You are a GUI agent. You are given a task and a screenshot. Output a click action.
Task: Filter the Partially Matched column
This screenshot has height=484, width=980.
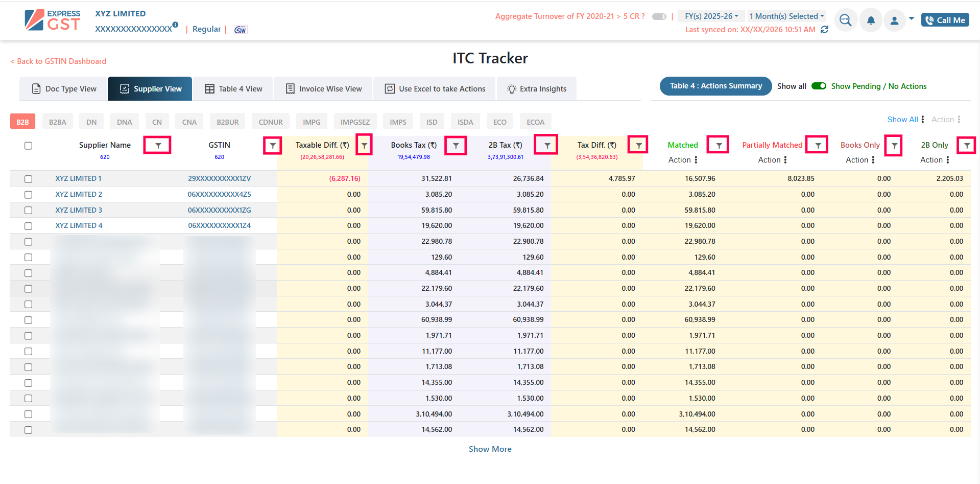click(x=818, y=146)
